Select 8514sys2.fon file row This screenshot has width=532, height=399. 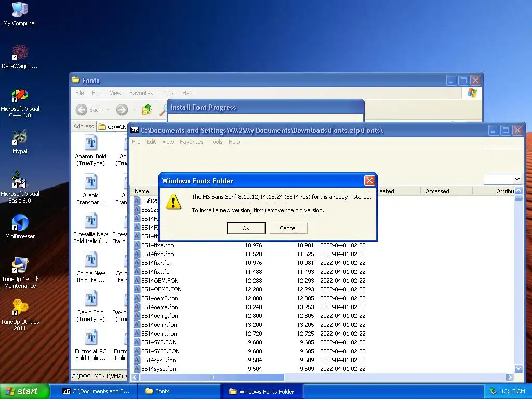tap(250, 360)
